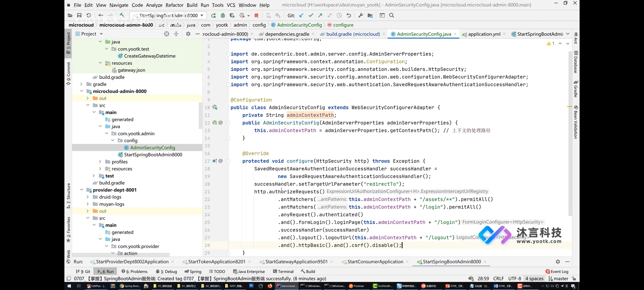The height and width of the screenshot is (290, 644).
Task: Switch to dependencies.gradle editor tab
Action: (x=287, y=34)
